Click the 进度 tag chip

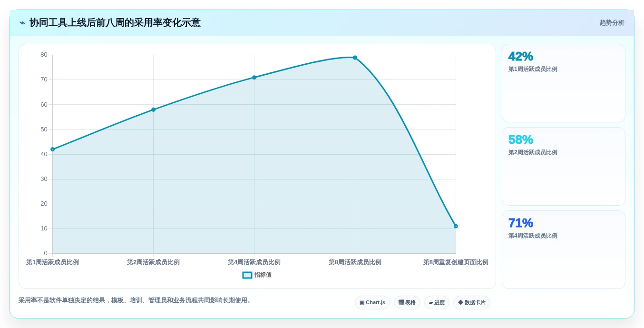click(x=437, y=303)
